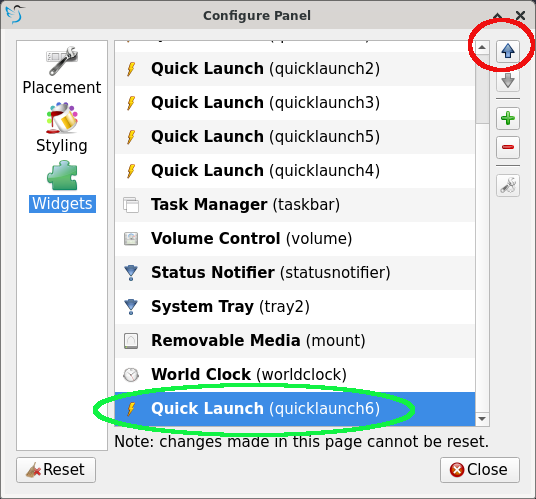Select System Tray (tray2) entry
Screen dimensions: 536x499
click(295, 307)
